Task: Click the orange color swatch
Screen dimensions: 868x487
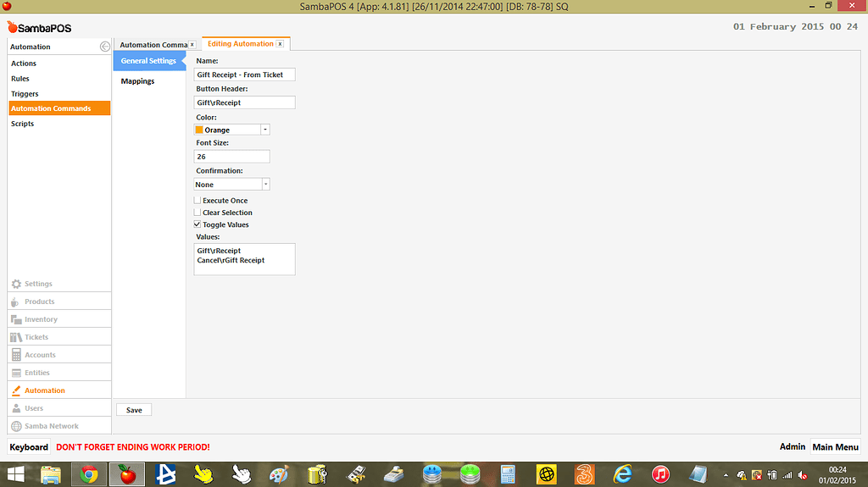Action: tap(199, 130)
